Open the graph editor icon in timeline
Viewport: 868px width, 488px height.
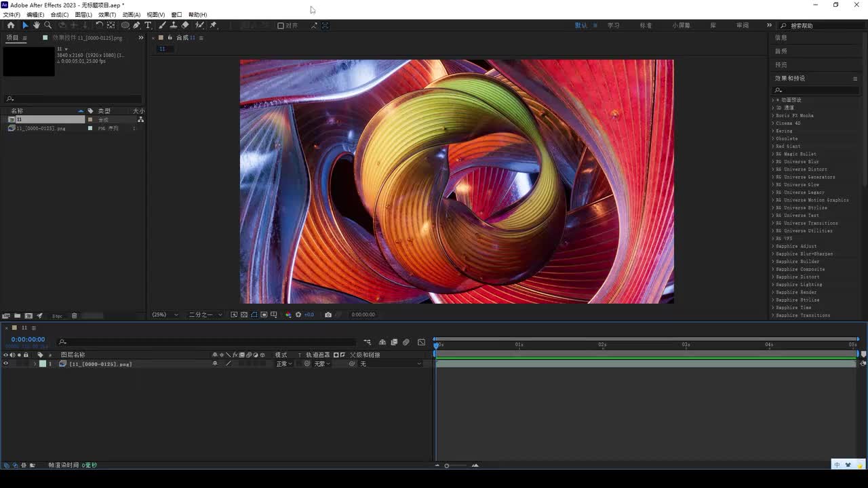421,342
